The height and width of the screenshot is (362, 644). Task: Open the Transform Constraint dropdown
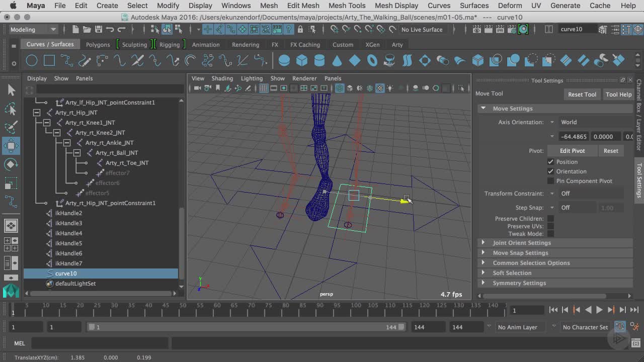[x=552, y=194]
